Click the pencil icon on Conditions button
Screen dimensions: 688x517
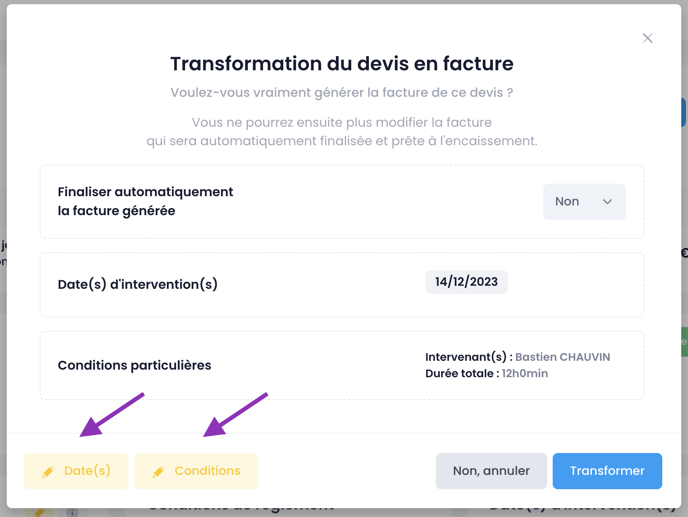coord(158,472)
